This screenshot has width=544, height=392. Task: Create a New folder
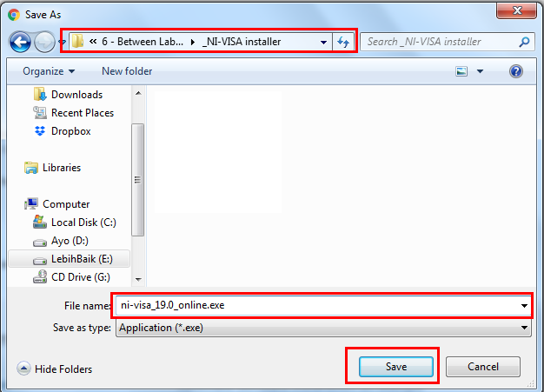pyautogui.click(x=127, y=71)
